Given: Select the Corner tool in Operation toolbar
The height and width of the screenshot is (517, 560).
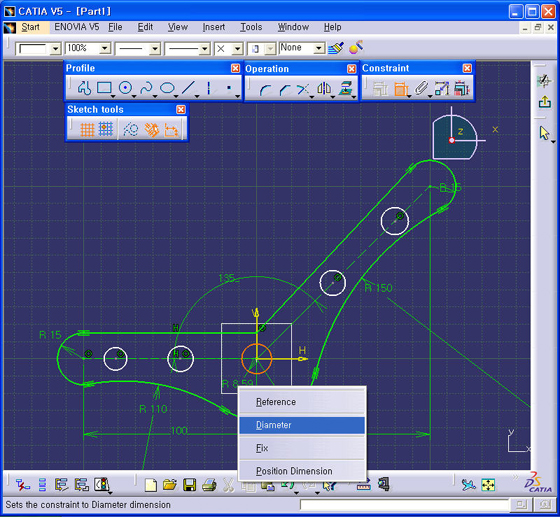Looking at the screenshot, I should [x=265, y=89].
